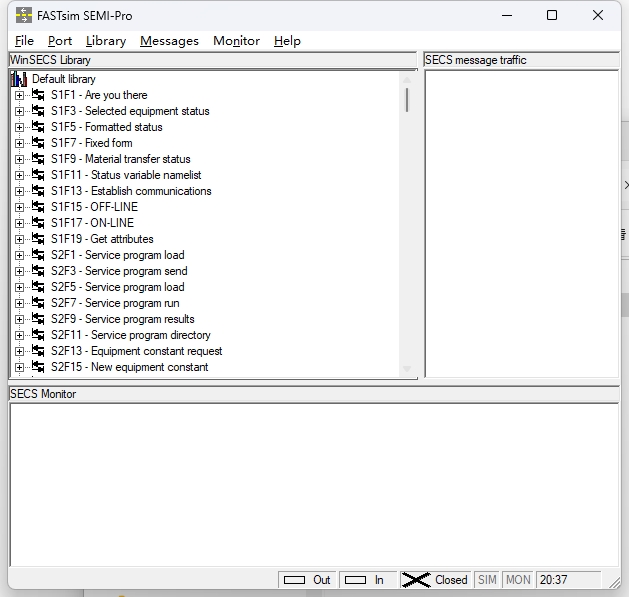629x597 pixels.
Task: Minimize the FASTsim SEMI-Pro window
Action: 507,15
